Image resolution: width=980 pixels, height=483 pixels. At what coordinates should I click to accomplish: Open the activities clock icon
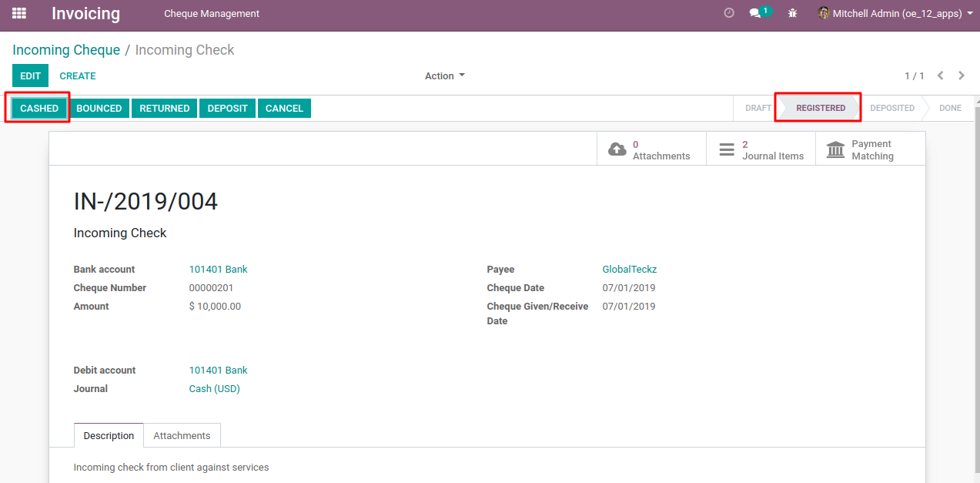(729, 13)
